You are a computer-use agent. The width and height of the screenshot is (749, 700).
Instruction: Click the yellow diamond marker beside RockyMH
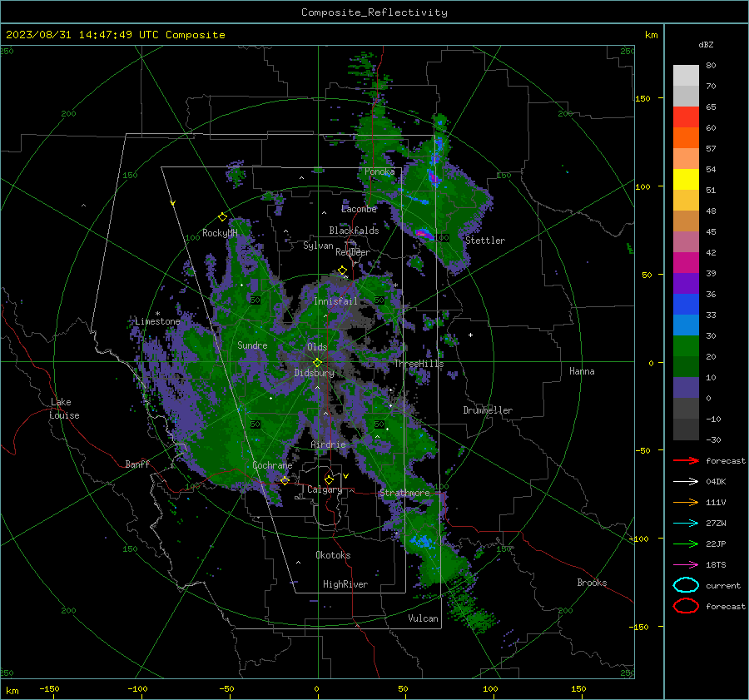(x=222, y=217)
